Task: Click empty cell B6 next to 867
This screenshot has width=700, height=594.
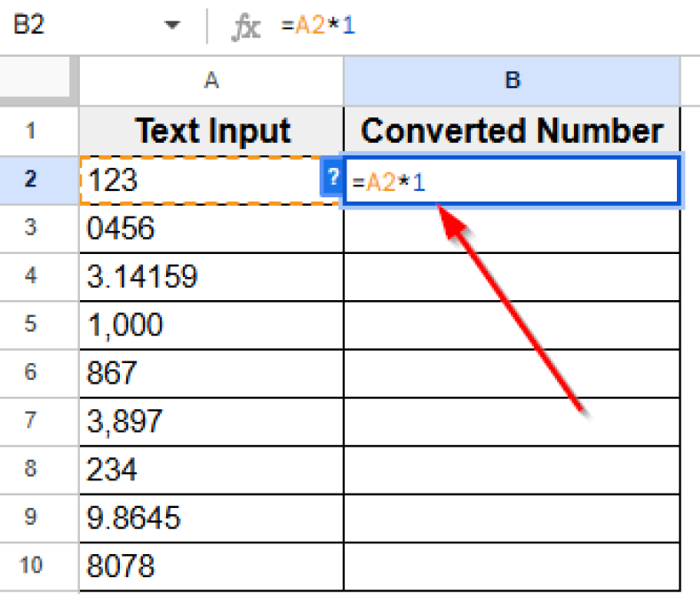Action: pos(512,373)
